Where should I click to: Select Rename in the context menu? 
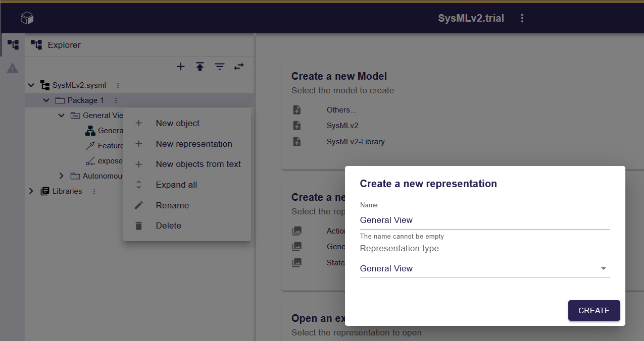tap(172, 205)
